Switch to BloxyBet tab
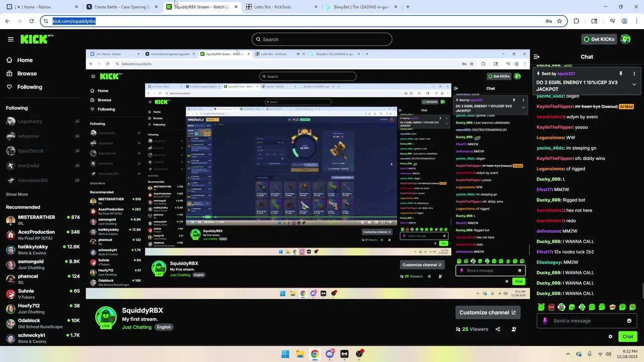Screen dimensions: 644x362 (362, 7)
